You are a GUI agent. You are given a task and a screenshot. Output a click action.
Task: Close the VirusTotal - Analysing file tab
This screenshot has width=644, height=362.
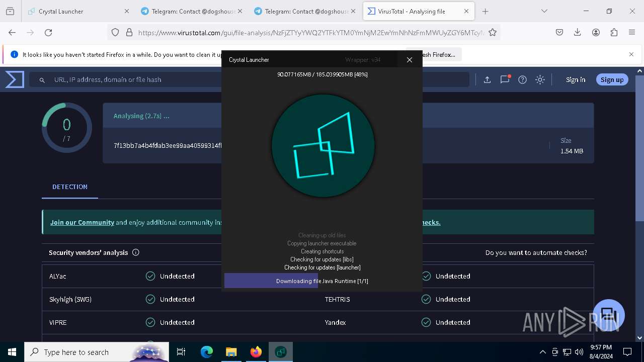[x=466, y=11]
